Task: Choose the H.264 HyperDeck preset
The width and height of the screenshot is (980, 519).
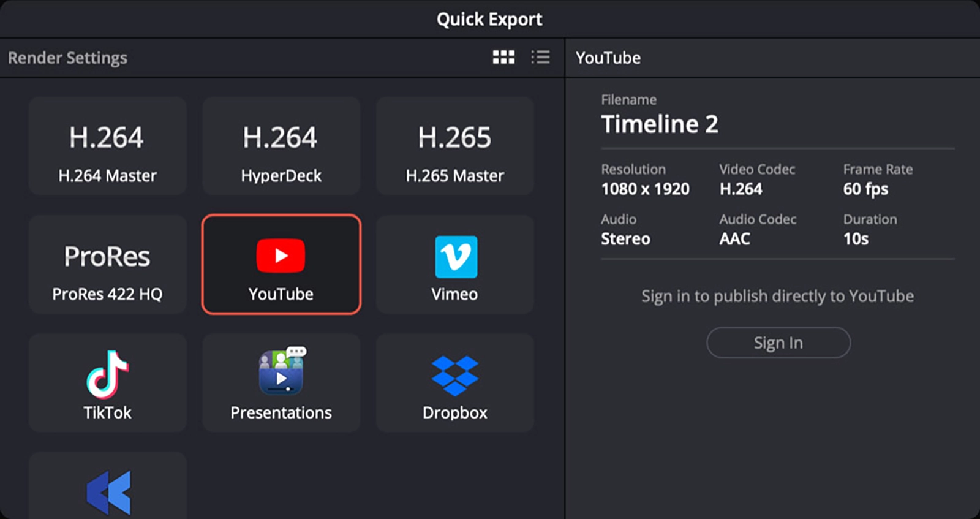Action: tap(281, 146)
